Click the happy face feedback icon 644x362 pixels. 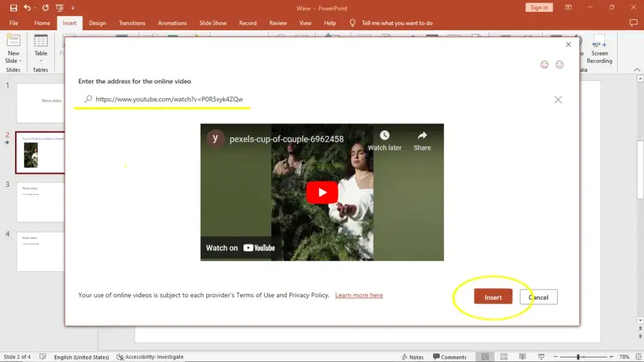coord(544,65)
